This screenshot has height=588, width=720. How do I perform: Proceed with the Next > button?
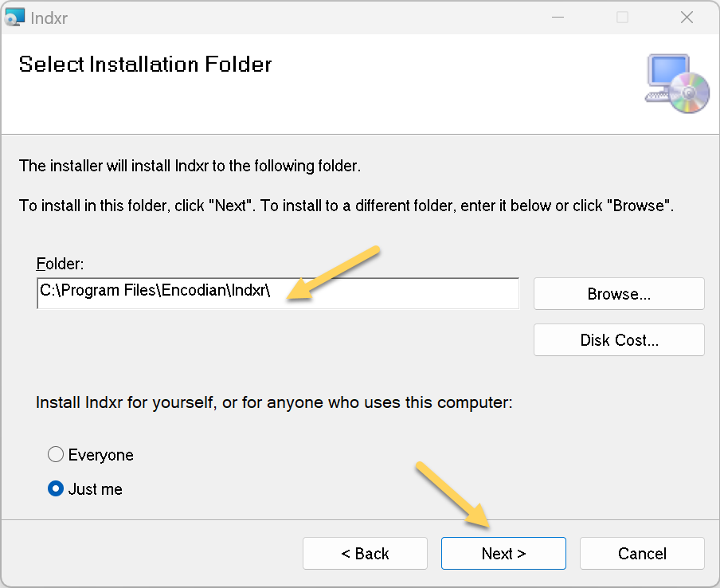[503, 554]
